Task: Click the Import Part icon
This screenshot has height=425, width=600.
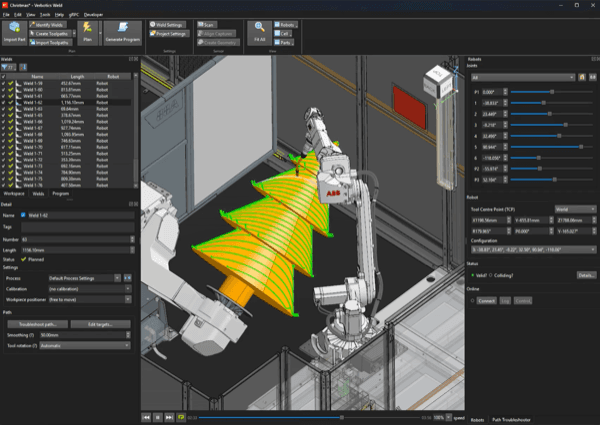Action: pyautogui.click(x=15, y=33)
